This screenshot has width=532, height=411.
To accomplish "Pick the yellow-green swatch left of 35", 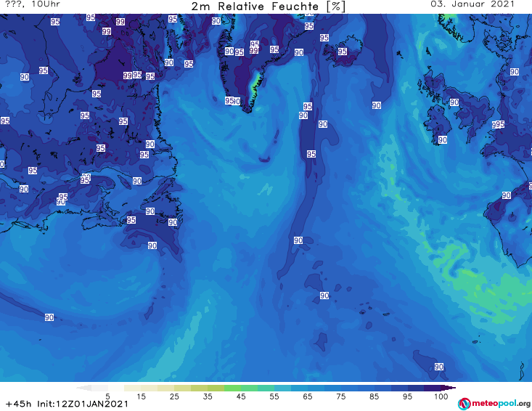I will [199, 388].
